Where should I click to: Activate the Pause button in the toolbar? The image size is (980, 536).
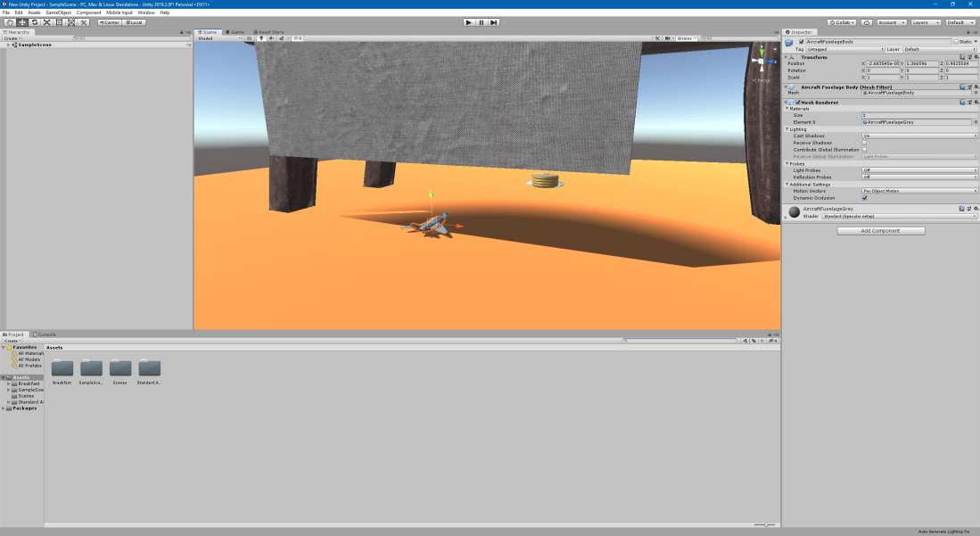tap(482, 22)
